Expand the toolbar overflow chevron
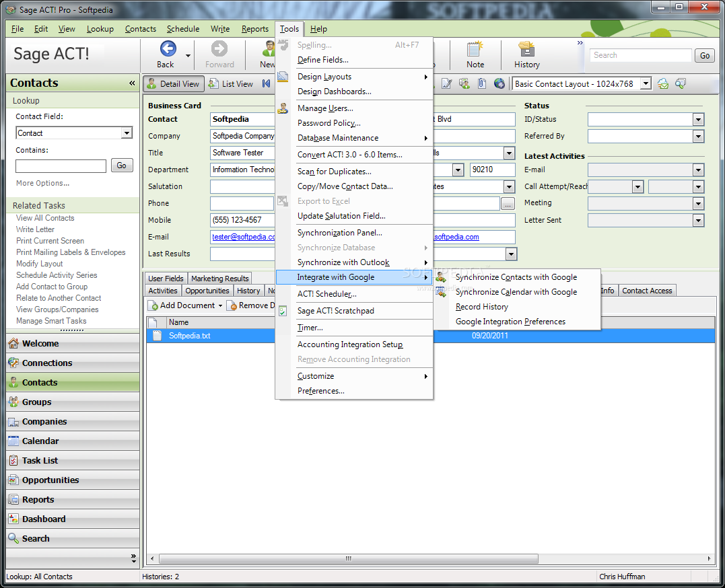725x588 pixels. click(580, 43)
